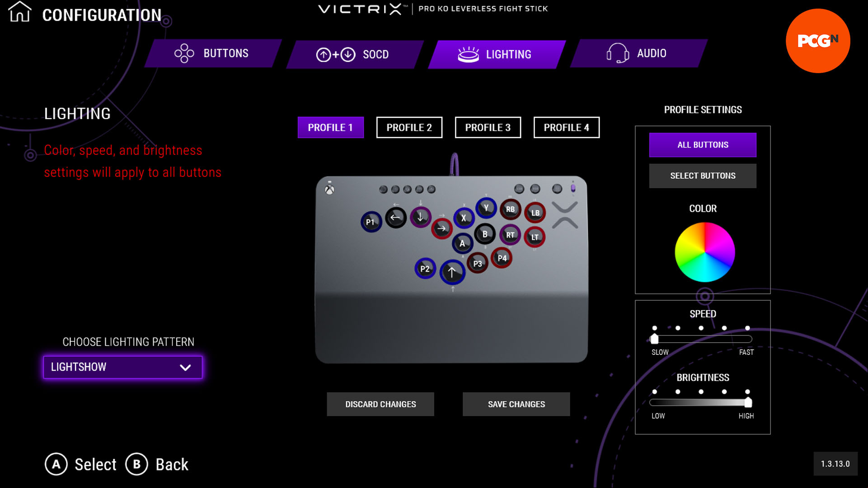Click the Select label at bottom
Image resolution: width=868 pixels, height=488 pixels.
(x=95, y=465)
